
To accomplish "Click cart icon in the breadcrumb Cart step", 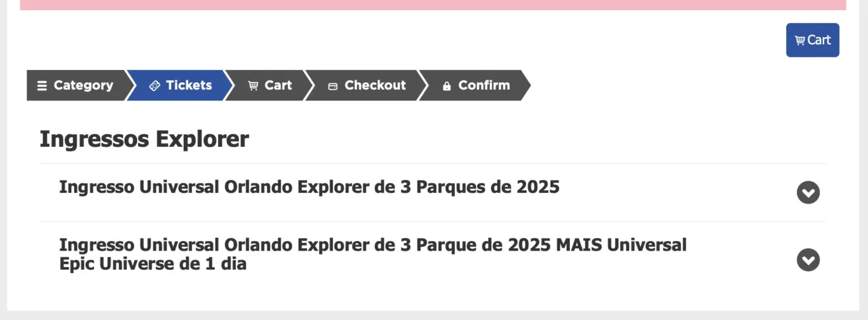I will coord(253,86).
